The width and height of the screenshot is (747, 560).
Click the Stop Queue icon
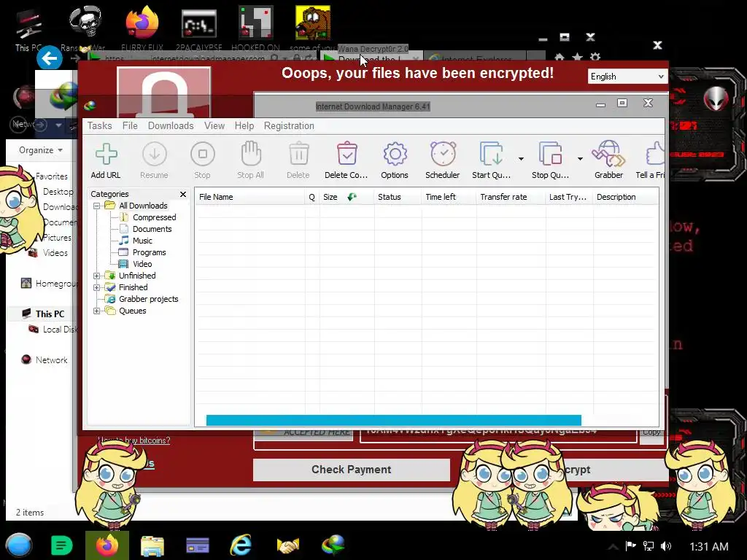pyautogui.click(x=550, y=155)
